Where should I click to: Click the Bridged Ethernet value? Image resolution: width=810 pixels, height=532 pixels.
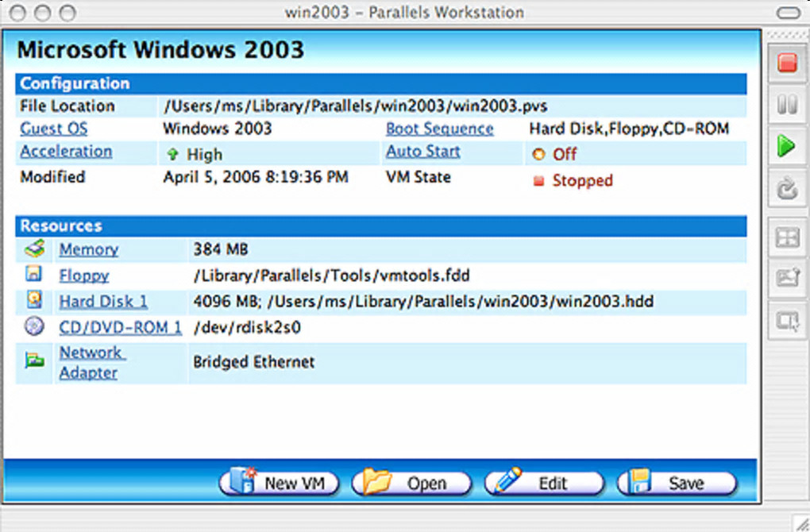click(253, 362)
